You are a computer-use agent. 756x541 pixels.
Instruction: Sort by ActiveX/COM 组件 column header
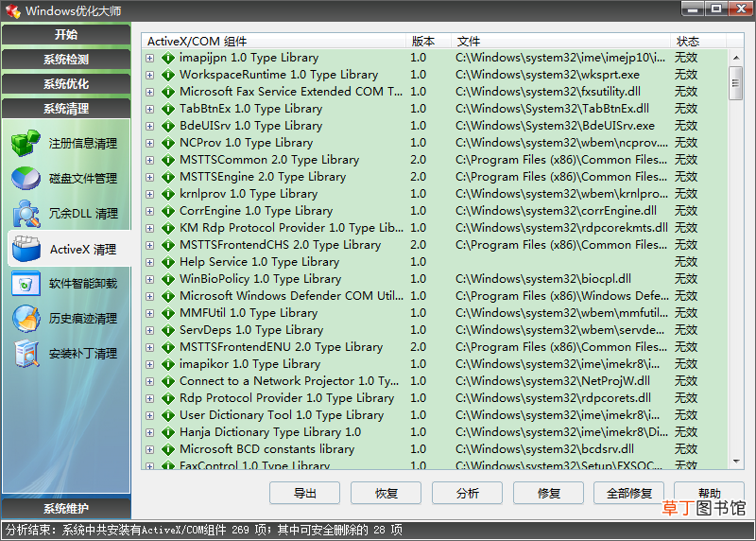274,41
